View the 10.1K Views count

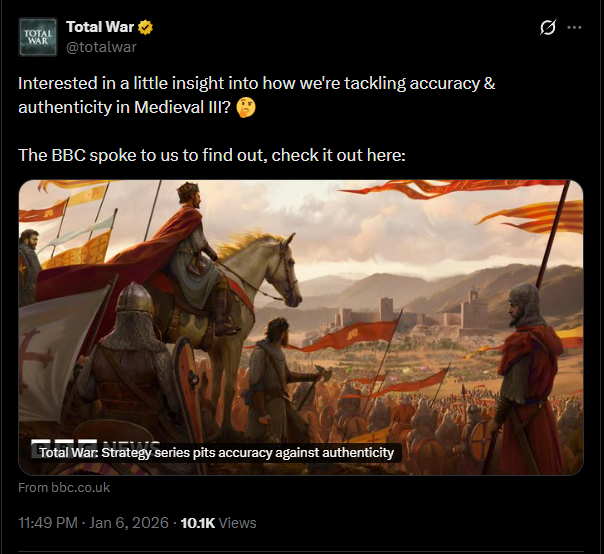tap(217, 523)
